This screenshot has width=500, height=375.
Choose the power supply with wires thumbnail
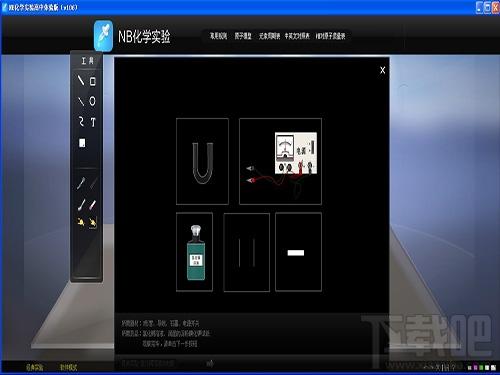click(x=280, y=161)
